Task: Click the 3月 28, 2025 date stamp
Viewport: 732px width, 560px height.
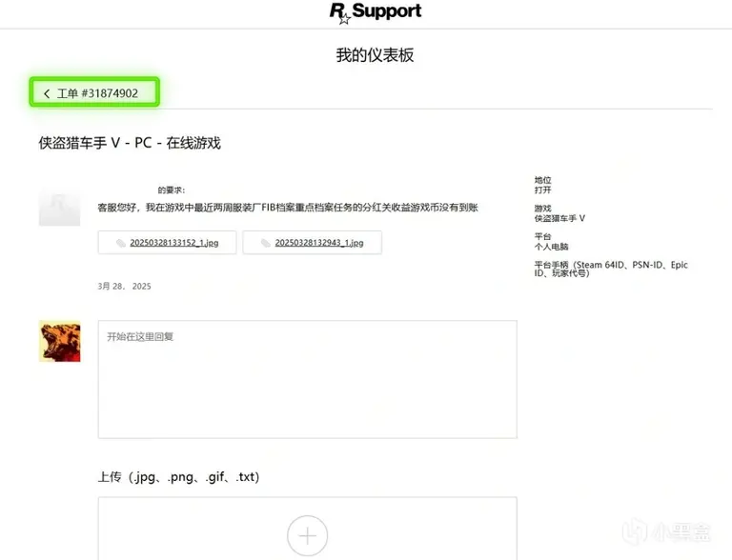Action: pyautogui.click(x=124, y=286)
